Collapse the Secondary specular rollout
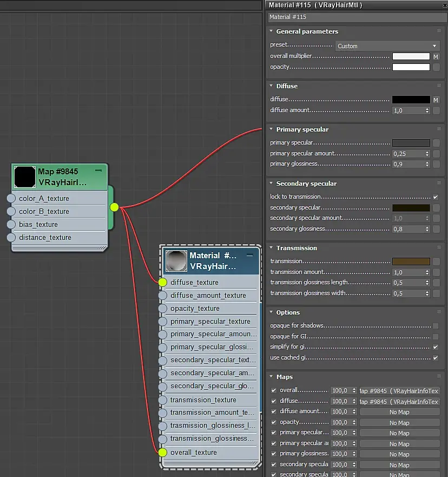 (271, 183)
